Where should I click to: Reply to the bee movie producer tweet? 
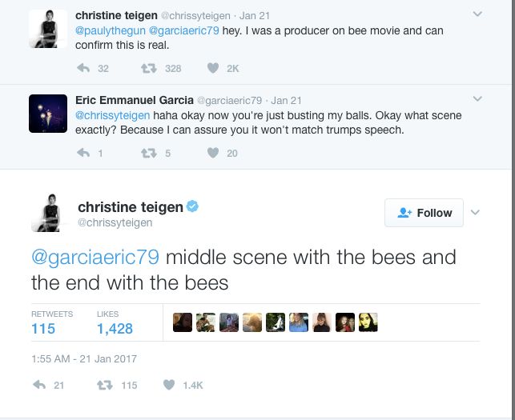[82, 69]
